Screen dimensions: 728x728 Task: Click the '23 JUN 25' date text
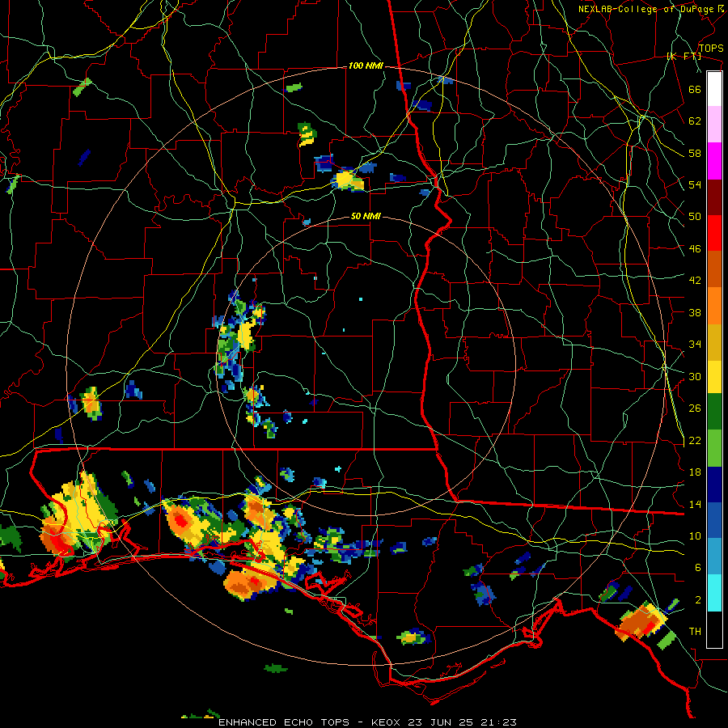pyautogui.click(x=447, y=722)
